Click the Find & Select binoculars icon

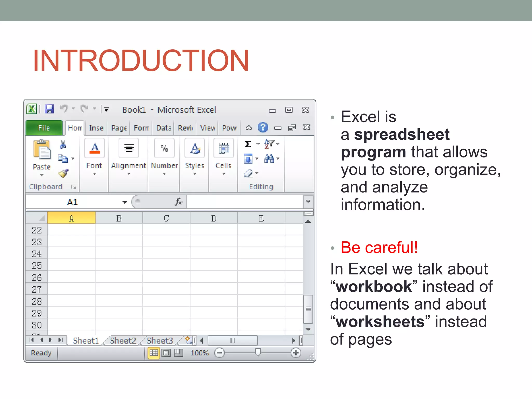269,159
